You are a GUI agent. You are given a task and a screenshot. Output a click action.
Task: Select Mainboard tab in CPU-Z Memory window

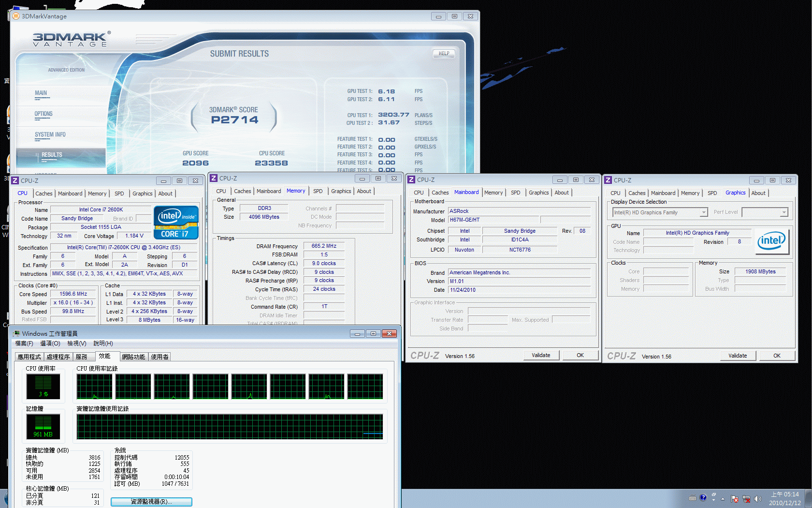[269, 191]
